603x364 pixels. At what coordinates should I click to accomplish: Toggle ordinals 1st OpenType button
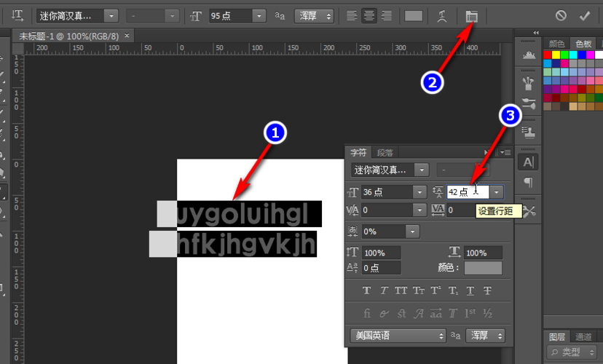(x=470, y=312)
